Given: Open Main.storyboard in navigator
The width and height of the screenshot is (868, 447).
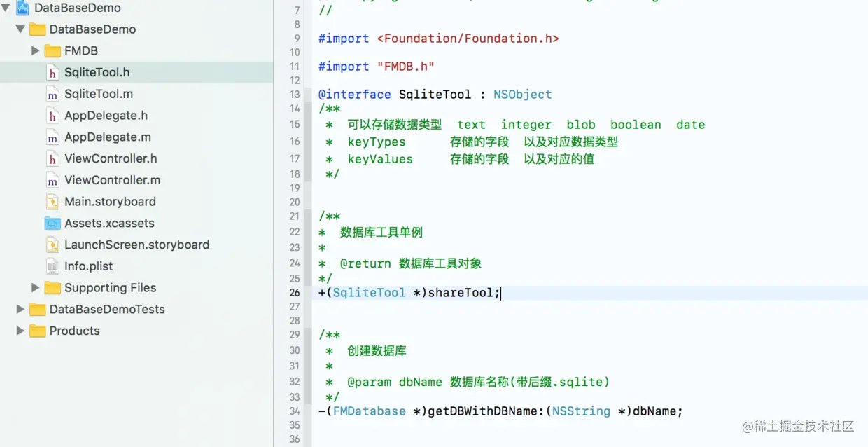Looking at the screenshot, I should click(x=111, y=202).
